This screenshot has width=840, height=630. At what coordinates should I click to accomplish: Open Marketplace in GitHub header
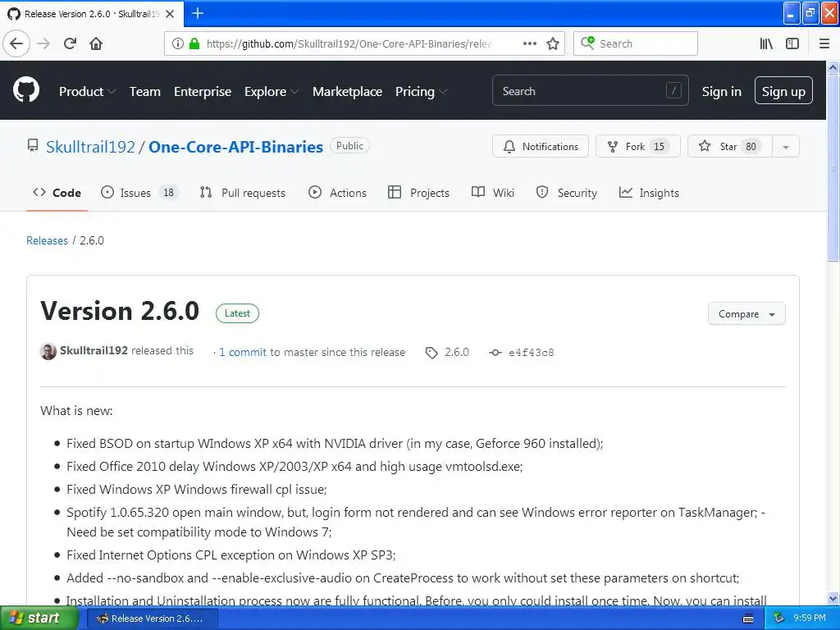click(x=347, y=92)
